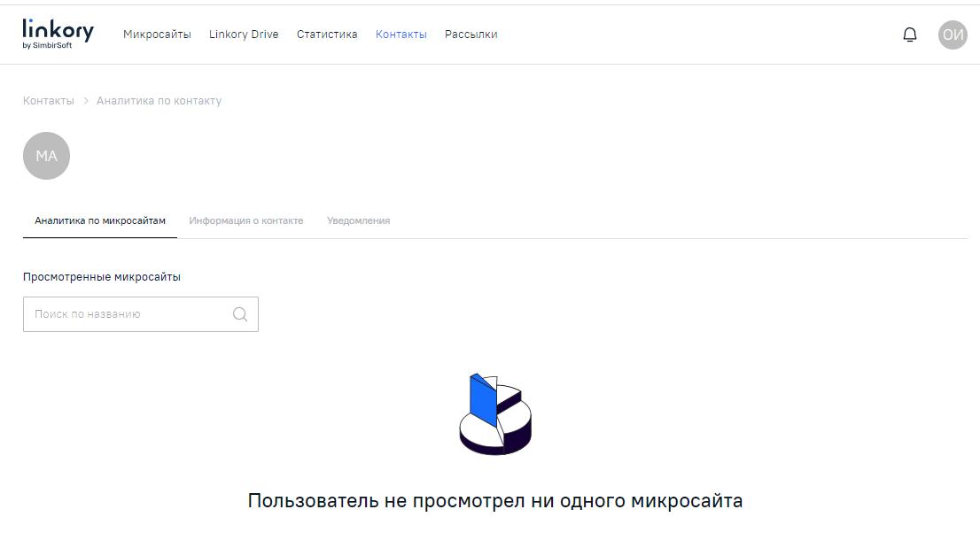980x548 pixels.
Task: Click the breadcrumb separator arrow
Action: click(x=85, y=100)
